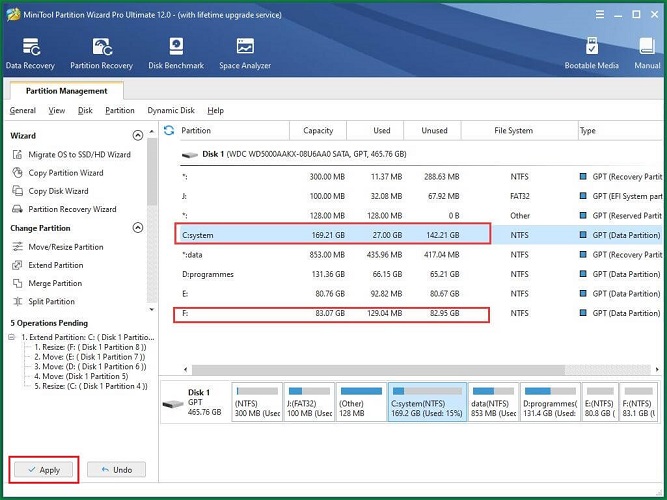This screenshot has width=667, height=500.
Task: Select F:(NTFS) block in disk map
Action: [x=638, y=402]
